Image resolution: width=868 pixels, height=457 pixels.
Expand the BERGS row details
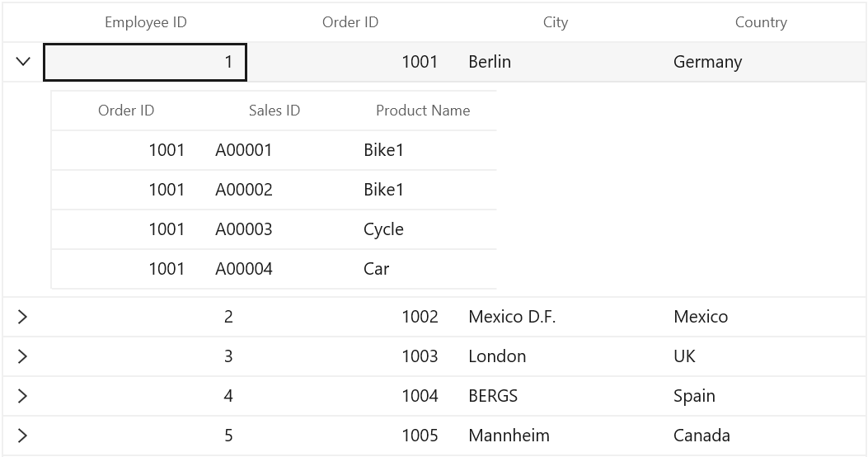tap(23, 396)
